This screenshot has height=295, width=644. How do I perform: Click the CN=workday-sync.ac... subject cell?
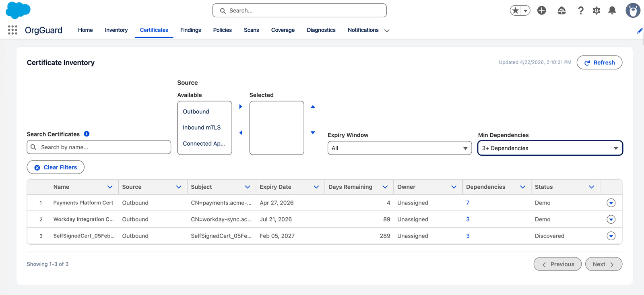(x=221, y=219)
